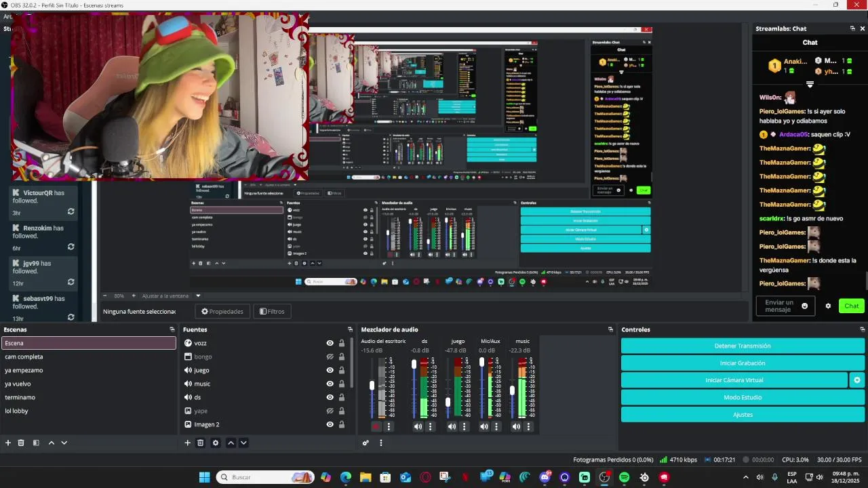Start virtual camera with Iniciar Cámara Virtual
The image size is (868, 488).
click(734, 380)
